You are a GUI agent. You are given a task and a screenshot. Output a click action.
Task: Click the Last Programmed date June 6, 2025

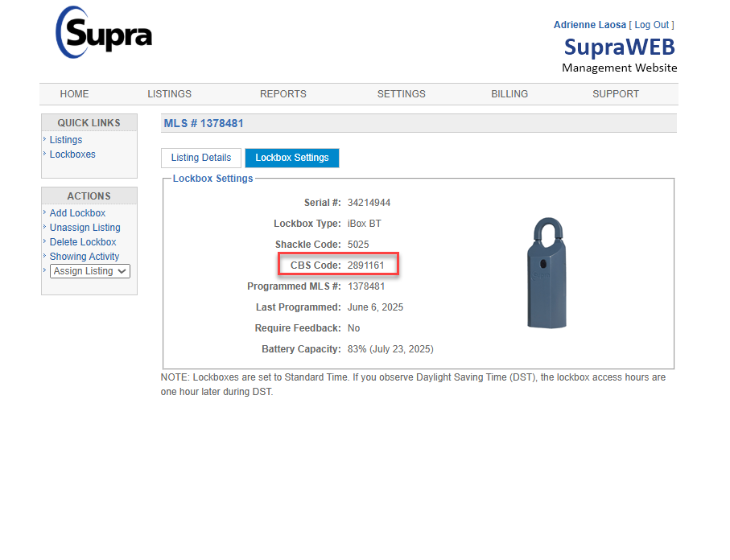pos(375,307)
